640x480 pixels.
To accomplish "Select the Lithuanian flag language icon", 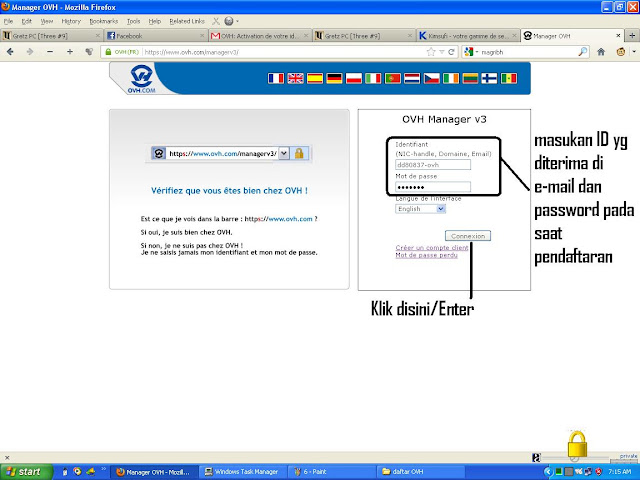I will pyautogui.click(x=470, y=78).
